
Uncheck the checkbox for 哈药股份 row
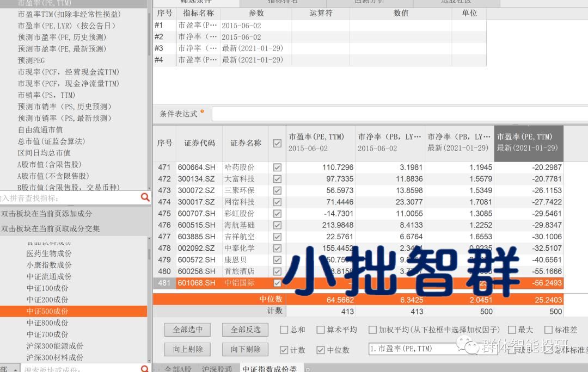coord(277,168)
